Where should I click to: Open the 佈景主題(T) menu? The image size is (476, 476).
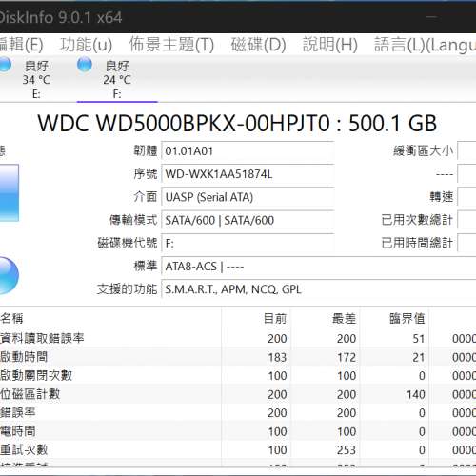[x=171, y=44]
